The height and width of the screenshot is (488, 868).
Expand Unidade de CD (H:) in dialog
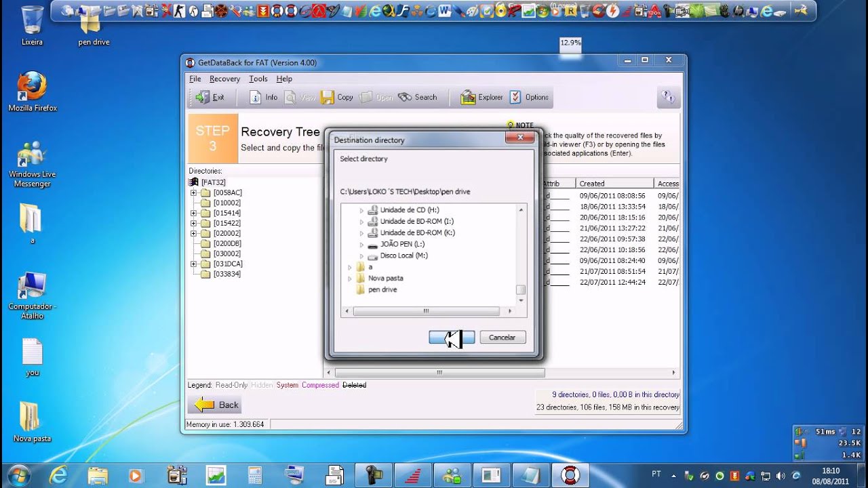[x=361, y=210]
